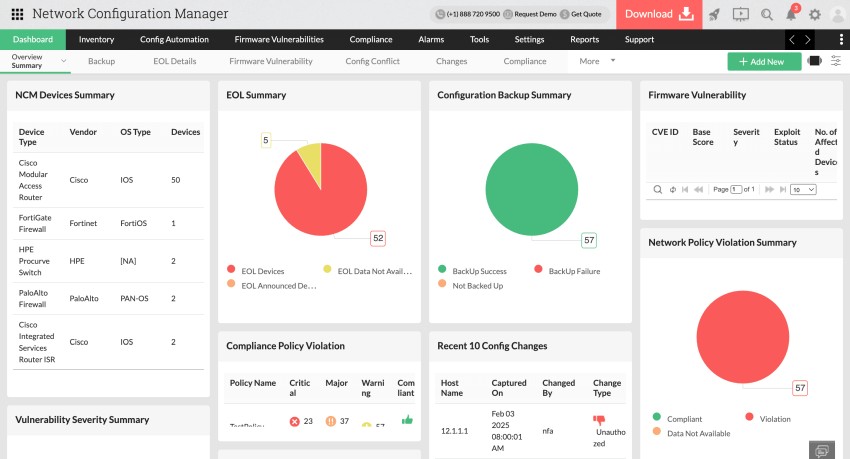Open the Tools menu

pyautogui.click(x=479, y=39)
